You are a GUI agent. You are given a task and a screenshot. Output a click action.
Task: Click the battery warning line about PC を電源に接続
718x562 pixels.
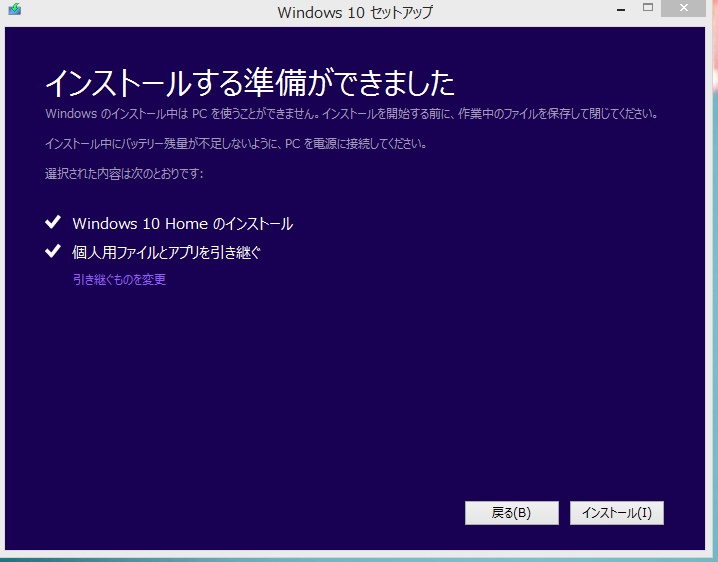pyautogui.click(x=236, y=144)
